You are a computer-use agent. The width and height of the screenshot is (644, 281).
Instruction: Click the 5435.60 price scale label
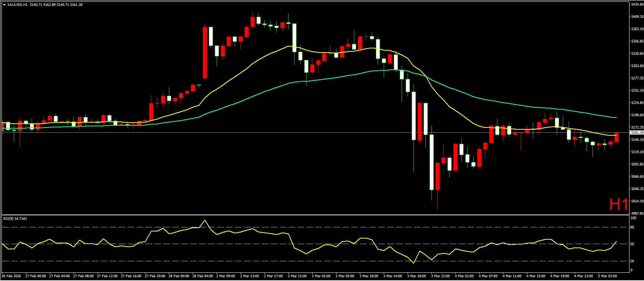click(637, 4)
